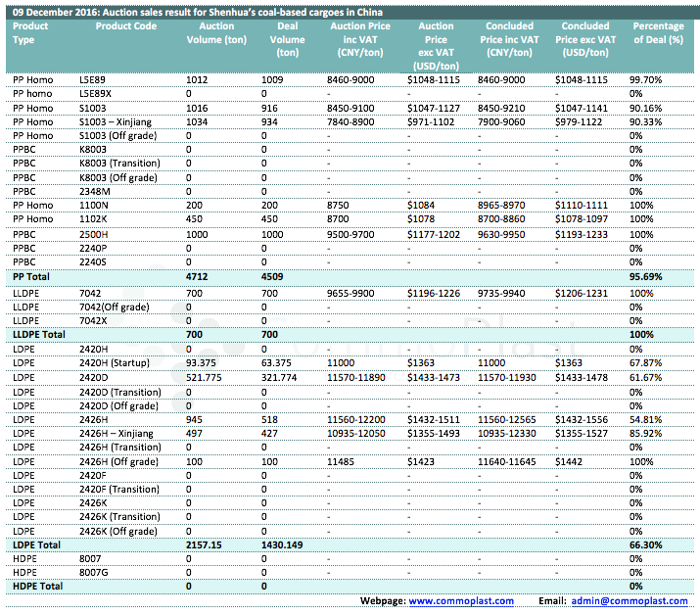Click the 8007G product code cell
700x615 pixels.
[x=94, y=572]
